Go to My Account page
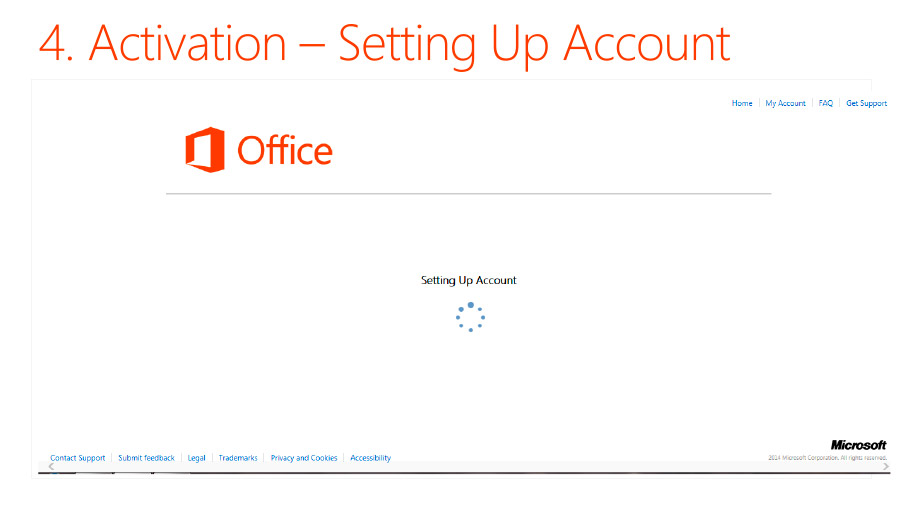The image size is (900, 506). pos(785,103)
